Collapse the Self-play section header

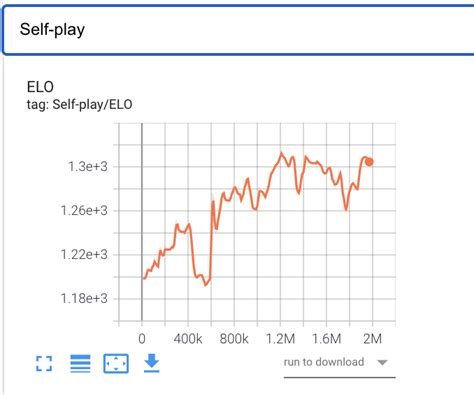point(238,29)
